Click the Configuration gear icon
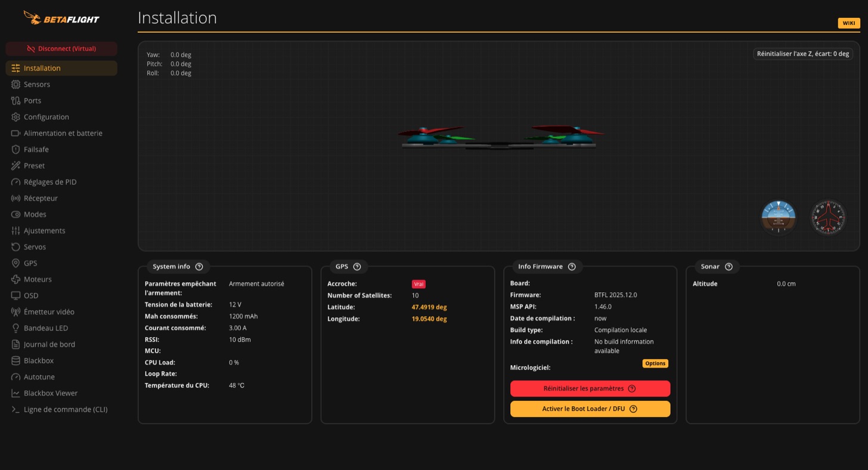The height and width of the screenshot is (470, 868). pyautogui.click(x=15, y=117)
